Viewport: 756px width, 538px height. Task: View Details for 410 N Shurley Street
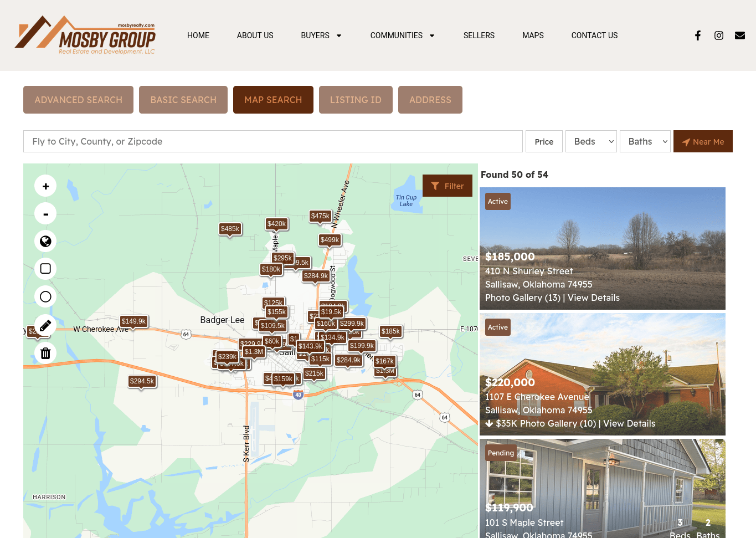pos(593,298)
